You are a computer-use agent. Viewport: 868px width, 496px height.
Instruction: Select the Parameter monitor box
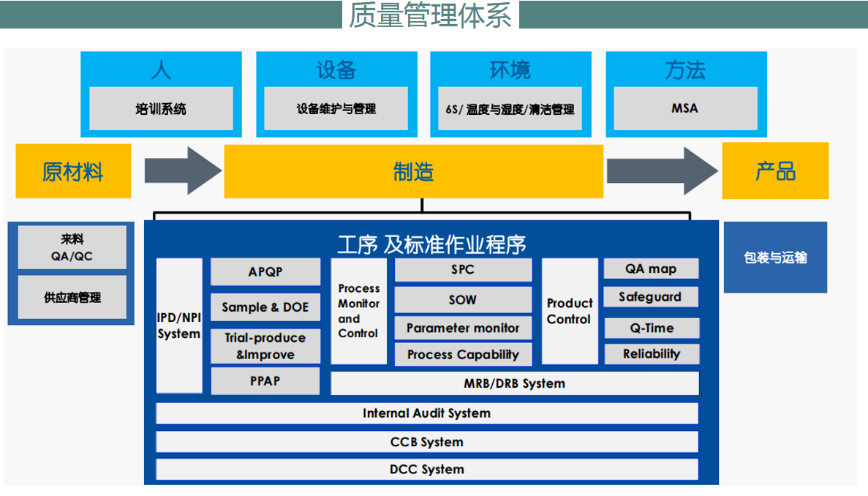[463, 328]
